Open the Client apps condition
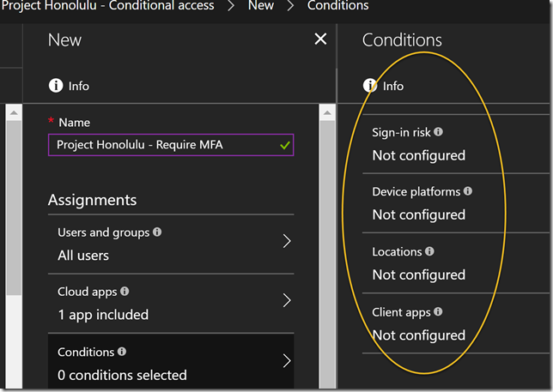The height and width of the screenshot is (392, 553). tap(418, 324)
